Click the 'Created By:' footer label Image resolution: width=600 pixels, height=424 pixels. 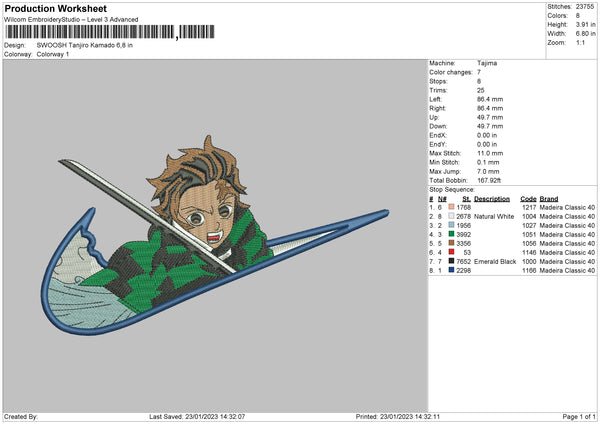21,416
